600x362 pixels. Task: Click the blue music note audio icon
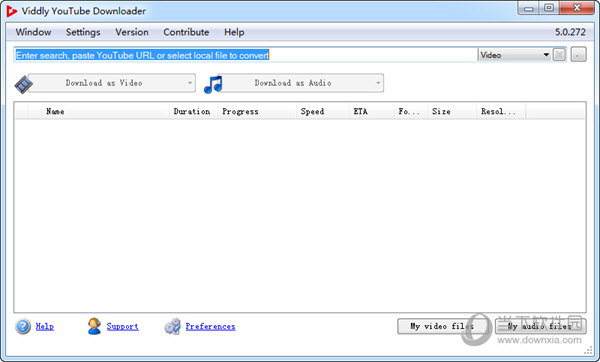[x=213, y=84]
